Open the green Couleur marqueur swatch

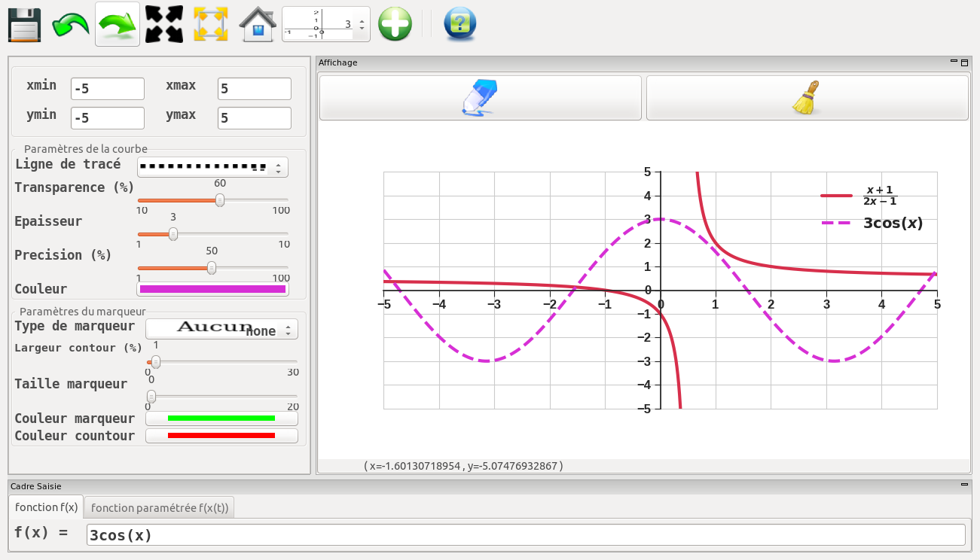221,418
